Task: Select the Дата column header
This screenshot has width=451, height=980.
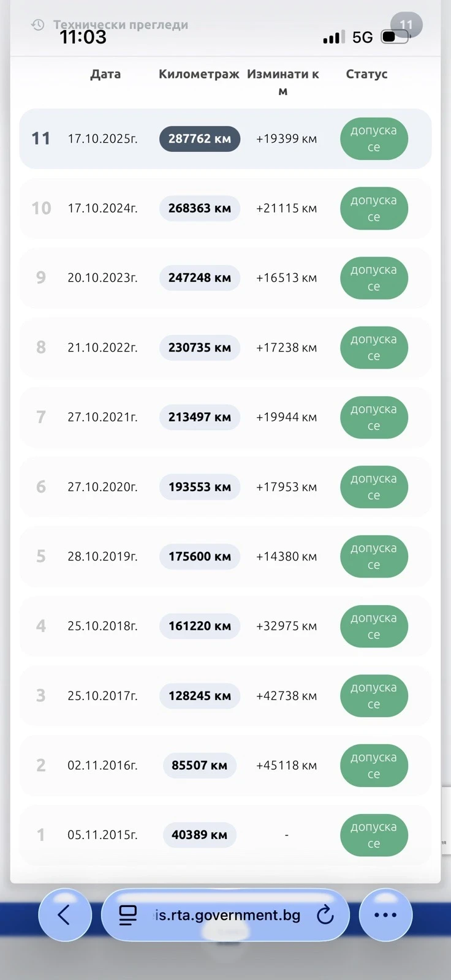Action: click(x=105, y=74)
